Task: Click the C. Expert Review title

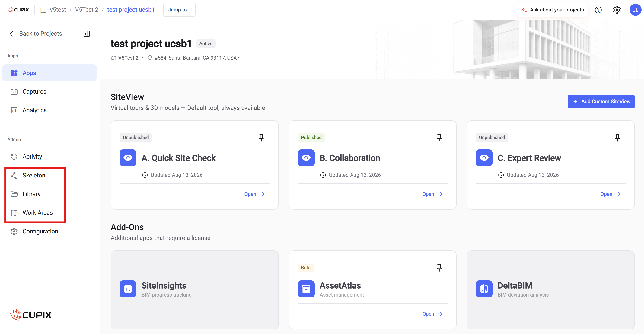Action: 529,158
